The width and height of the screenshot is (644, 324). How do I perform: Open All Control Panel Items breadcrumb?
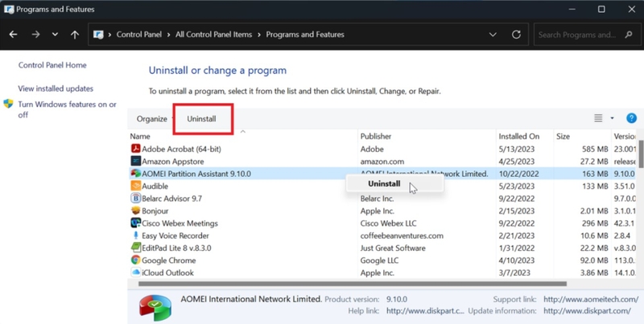213,35
